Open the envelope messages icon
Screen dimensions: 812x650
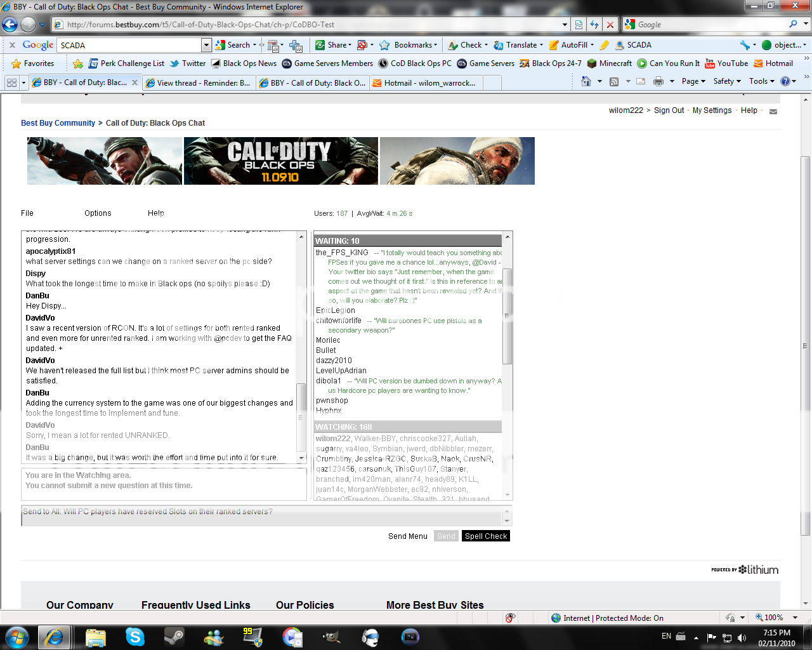[x=773, y=111]
